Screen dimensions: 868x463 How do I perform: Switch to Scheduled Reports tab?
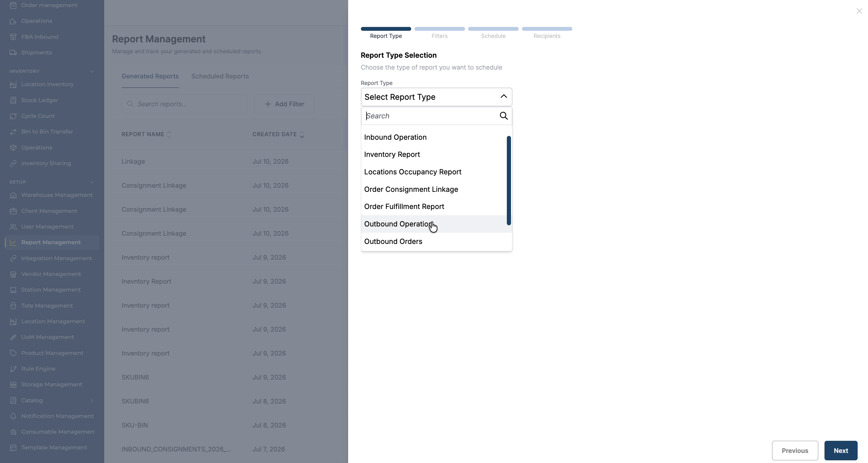(x=220, y=76)
